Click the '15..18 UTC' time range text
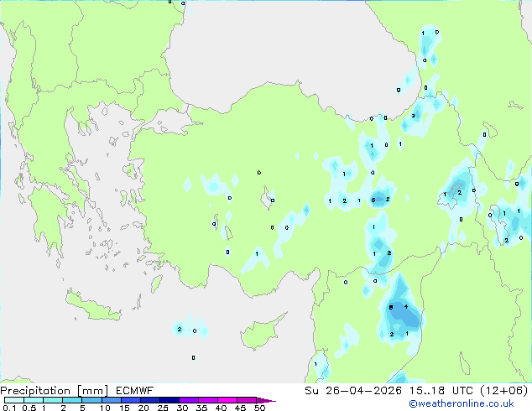This screenshot has width=532, height=411. pyautogui.click(x=441, y=391)
